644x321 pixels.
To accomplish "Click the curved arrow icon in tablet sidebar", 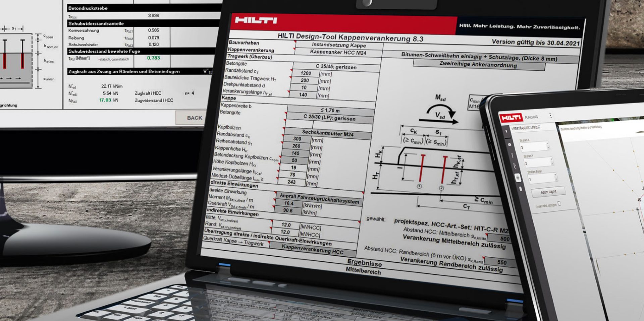I will click(x=515, y=166).
